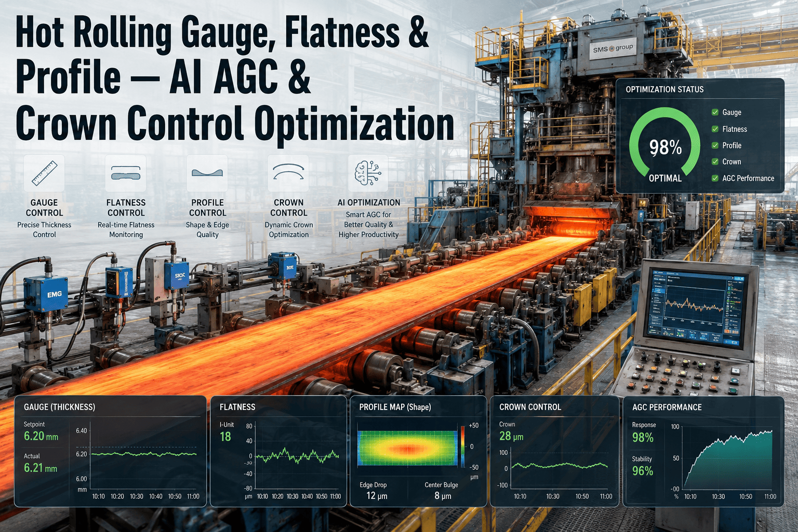The height and width of the screenshot is (532, 798).
Task: Select the GAUGE (THICKNESS) panel title
Action: pos(59,407)
